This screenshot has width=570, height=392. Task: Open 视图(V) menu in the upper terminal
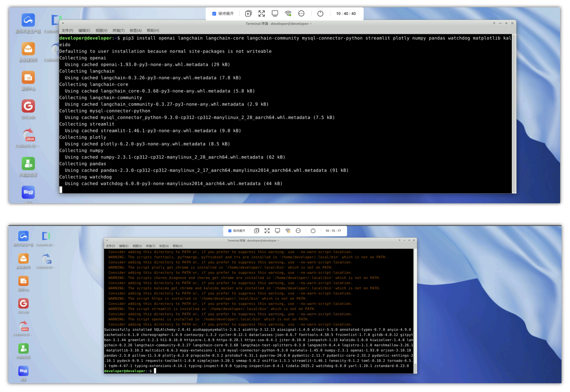(x=101, y=30)
